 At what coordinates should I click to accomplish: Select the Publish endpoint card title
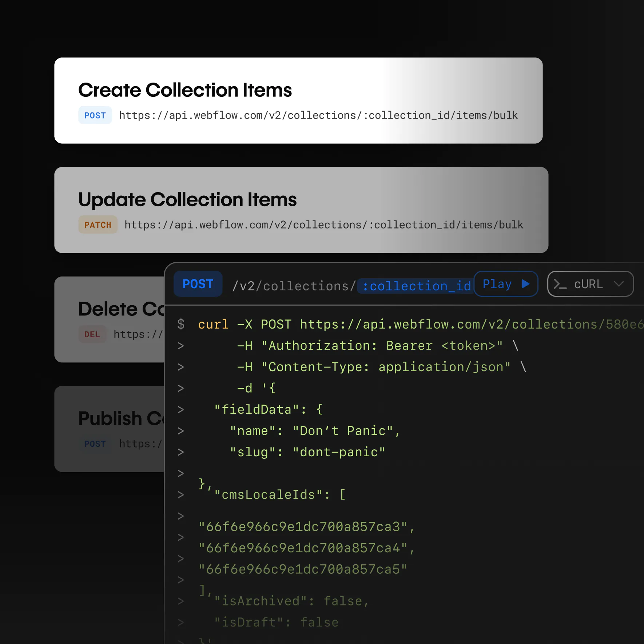121,418
